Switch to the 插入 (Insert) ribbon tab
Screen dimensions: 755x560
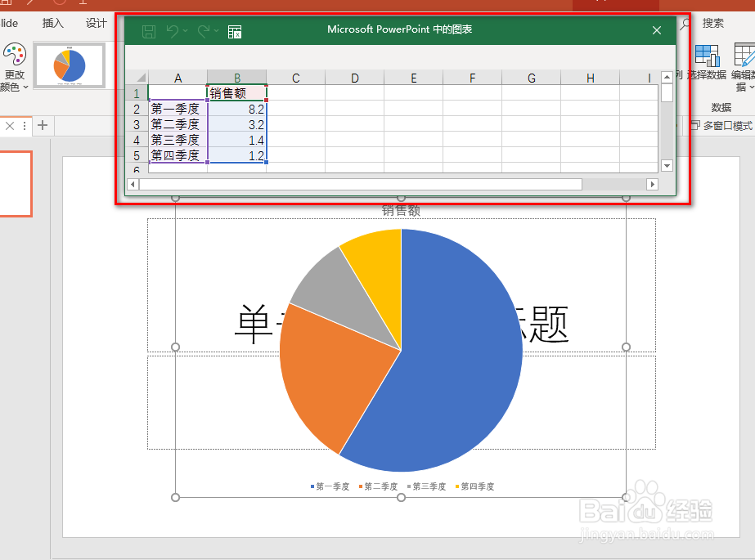(52, 23)
